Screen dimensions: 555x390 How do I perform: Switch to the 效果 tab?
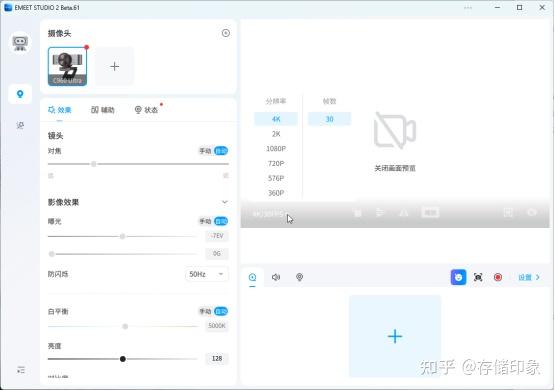59,110
